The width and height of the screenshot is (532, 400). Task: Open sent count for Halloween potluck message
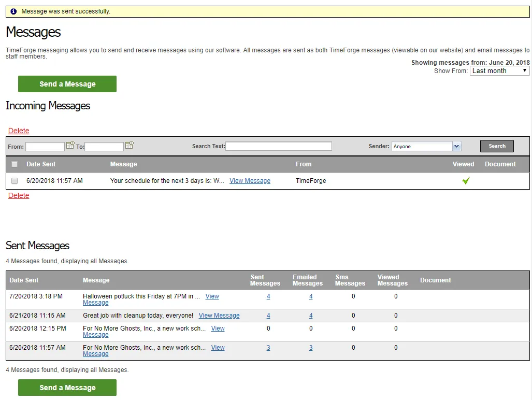point(268,296)
